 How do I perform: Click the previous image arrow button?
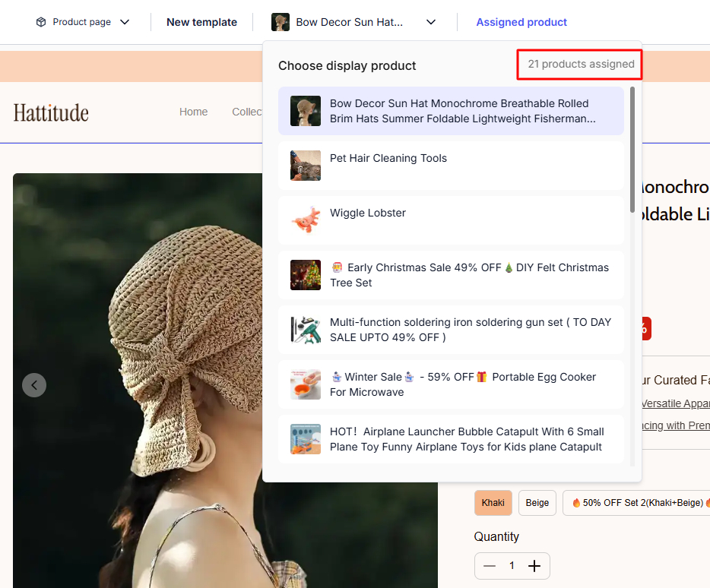tap(34, 385)
